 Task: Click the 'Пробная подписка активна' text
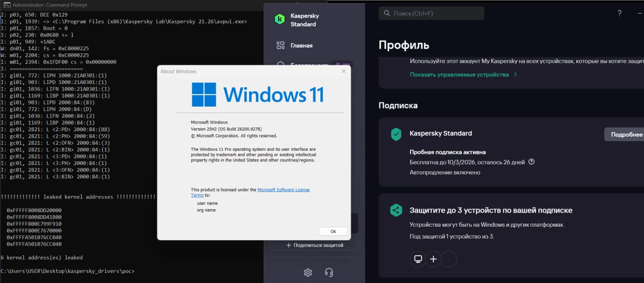[x=448, y=152]
